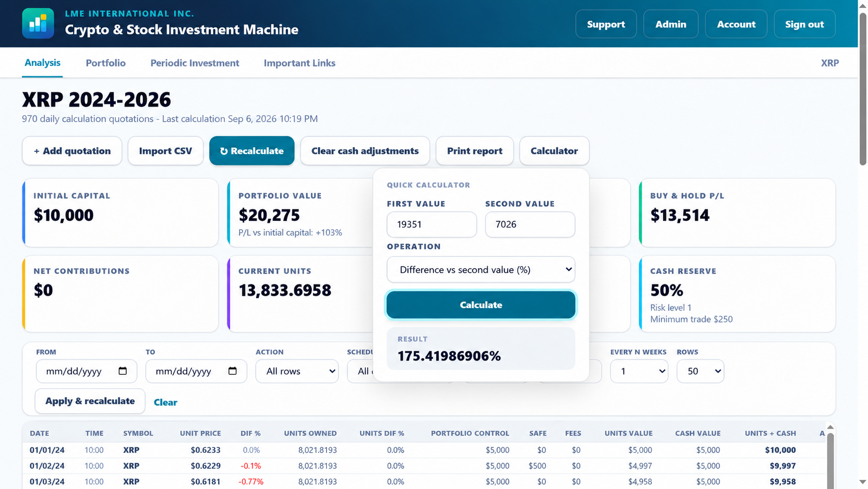Click the $0.6229 unit price cell

click(x=206, y=466)
